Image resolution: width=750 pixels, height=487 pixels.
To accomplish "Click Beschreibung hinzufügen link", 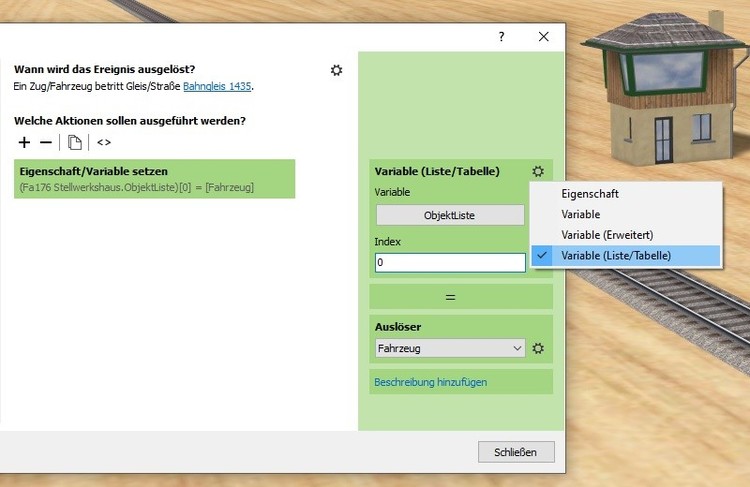I will click(430, 382).
